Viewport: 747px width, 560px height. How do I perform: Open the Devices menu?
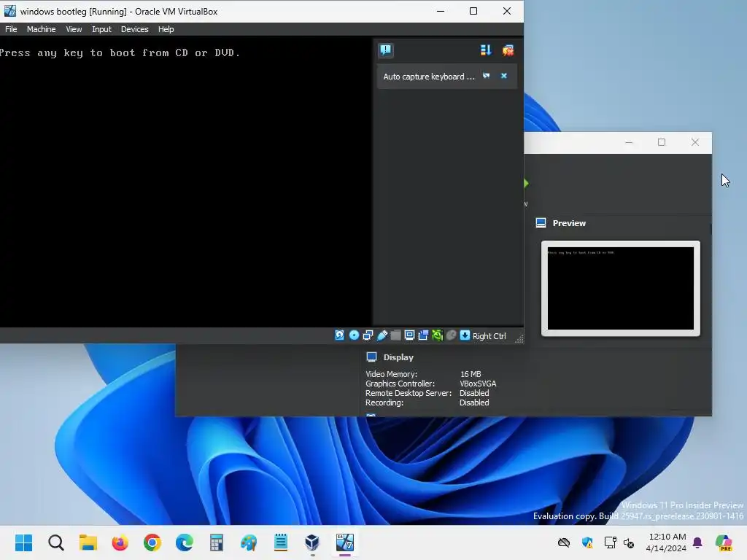pos(134,29)
